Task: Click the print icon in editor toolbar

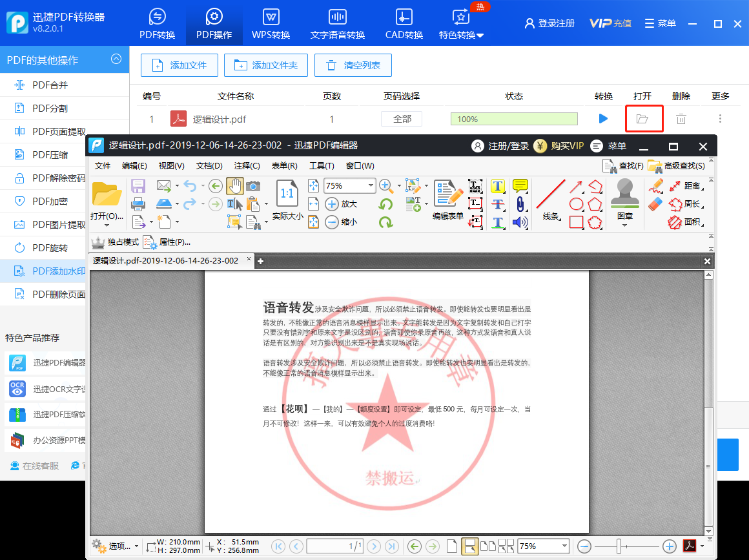Action: click(x=138, y=205)
